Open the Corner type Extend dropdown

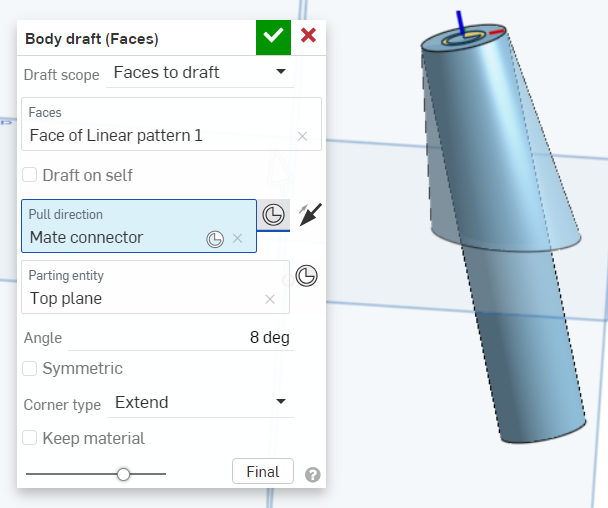(200, 403)
